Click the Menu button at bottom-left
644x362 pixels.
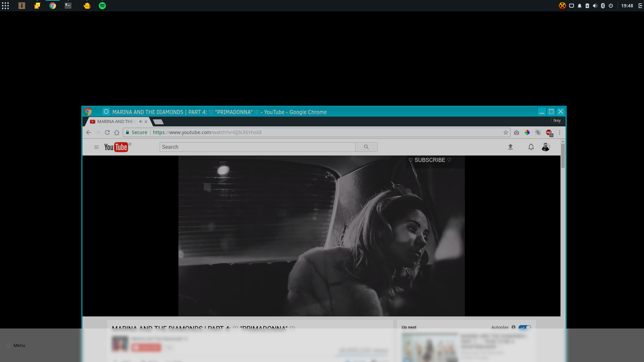pyautogui.click(x=15, y=345)
